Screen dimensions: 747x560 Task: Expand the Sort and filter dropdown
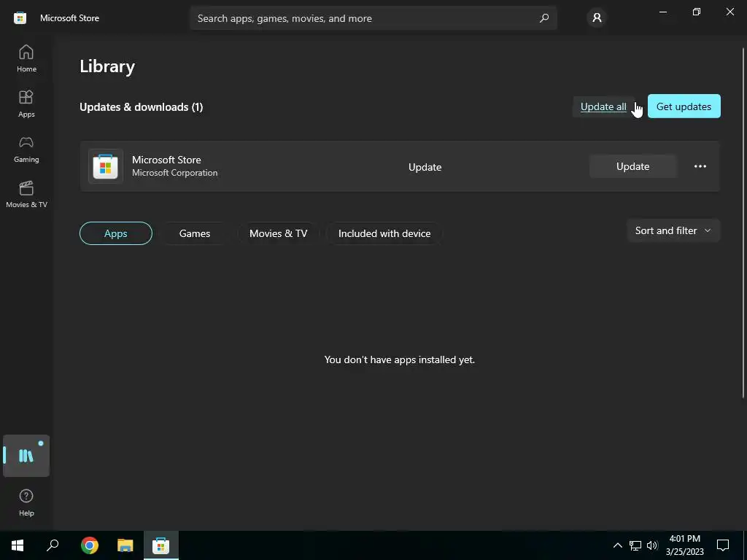coord(673,230)
